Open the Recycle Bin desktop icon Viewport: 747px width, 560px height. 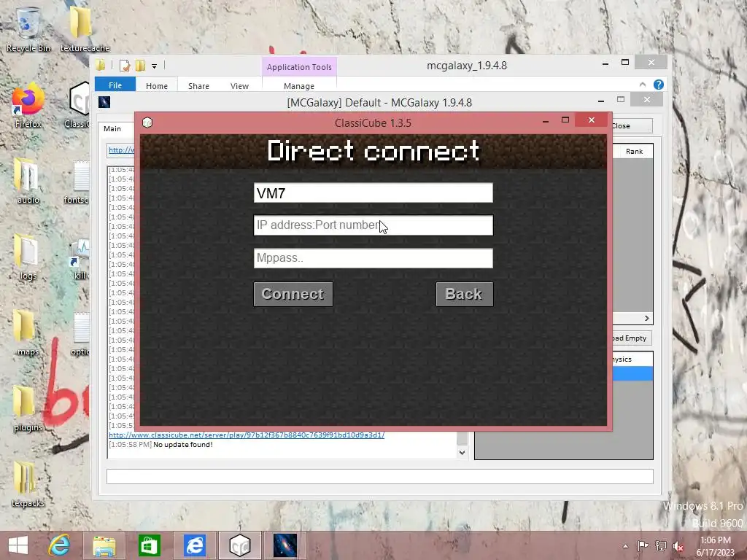coord(28,29)
